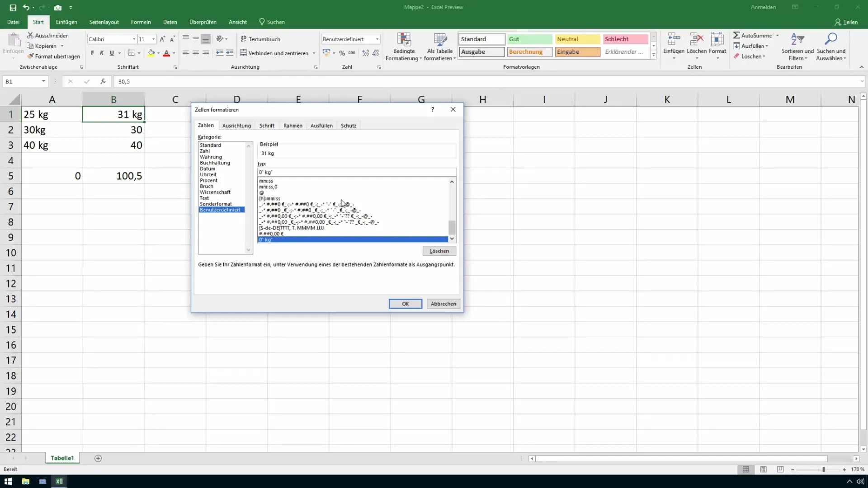The width and height of the screenshot is (868, 488).
Task: Add a new sheet with plus icon
Action: point(98,458)
